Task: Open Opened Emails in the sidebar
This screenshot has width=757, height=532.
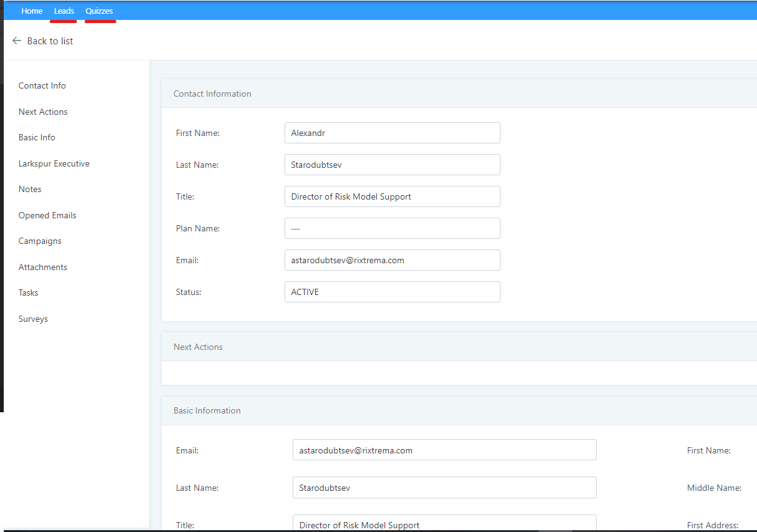Action: click(47, 215)
